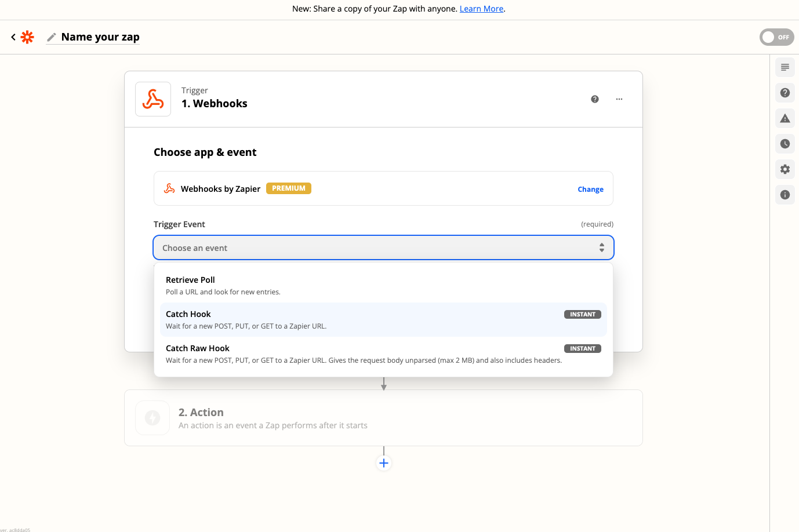Click the '1. Webhooks' step title
Viewport: 799px width, 532px height.
pos(215,104)
